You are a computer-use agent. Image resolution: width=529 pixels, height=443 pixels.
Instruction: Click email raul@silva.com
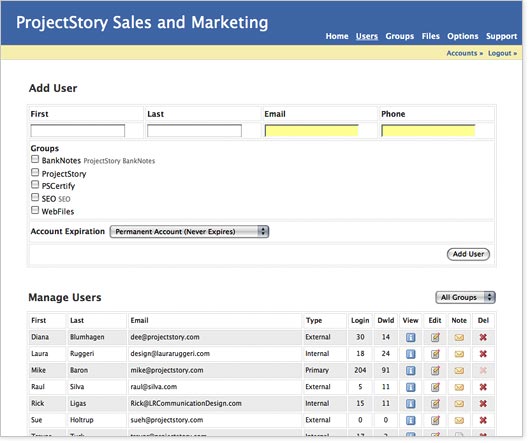[154, 387]
